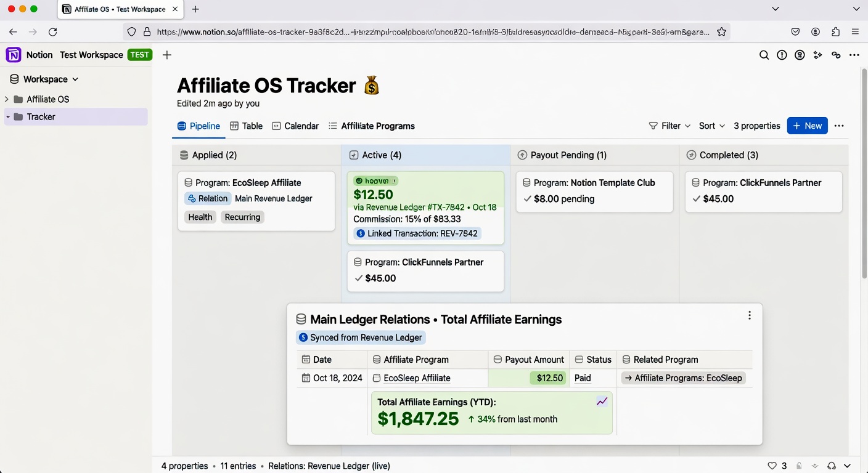Screen dimensions: 868x473
Task: Click the Workspace database icon in sidebar
Action: (14, 79)
